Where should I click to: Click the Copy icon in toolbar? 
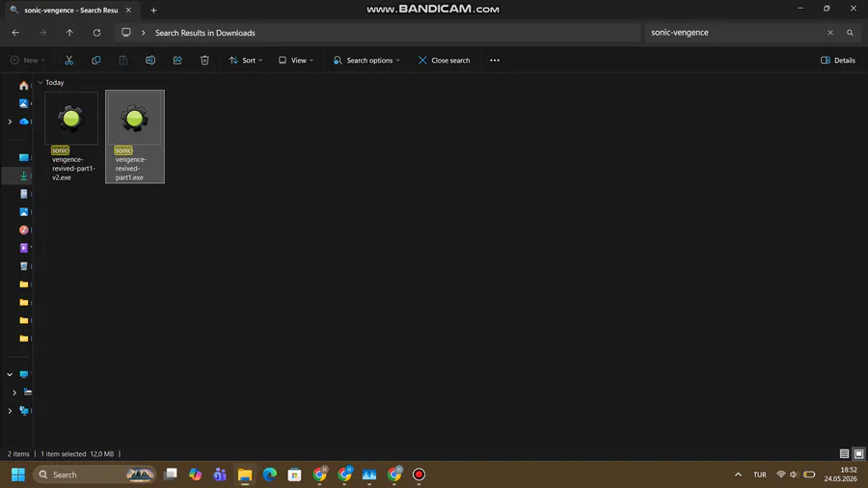pos(95,61)
